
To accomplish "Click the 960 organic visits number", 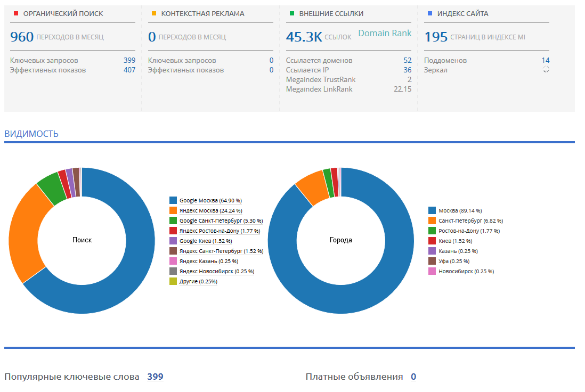I will (x=22, y=37).
